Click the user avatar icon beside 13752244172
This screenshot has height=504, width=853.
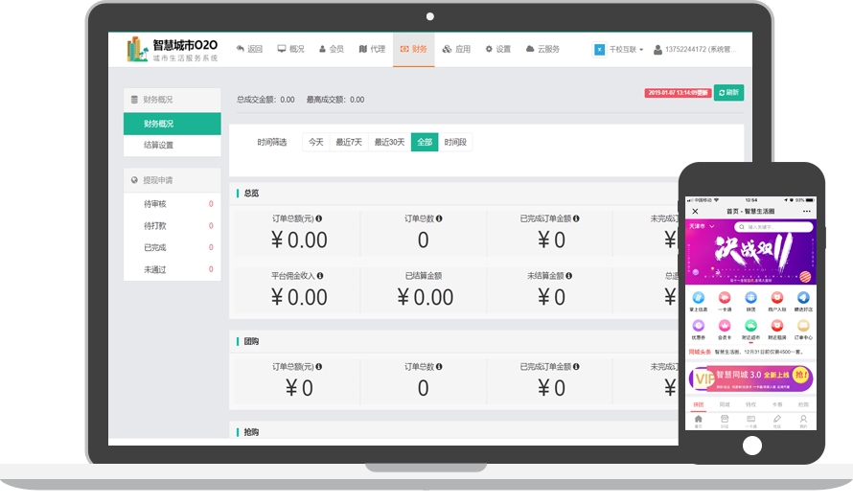(657, 50)
